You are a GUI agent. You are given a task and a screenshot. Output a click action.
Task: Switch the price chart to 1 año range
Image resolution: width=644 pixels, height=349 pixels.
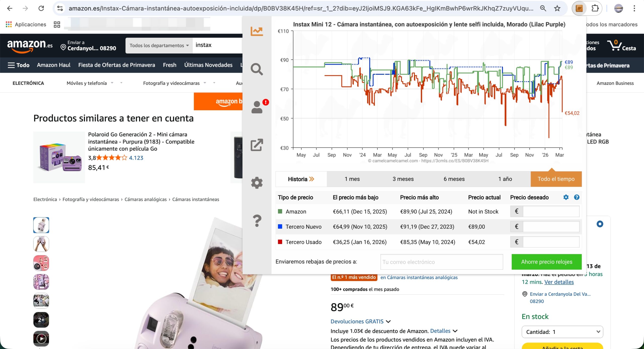point(505,179)
